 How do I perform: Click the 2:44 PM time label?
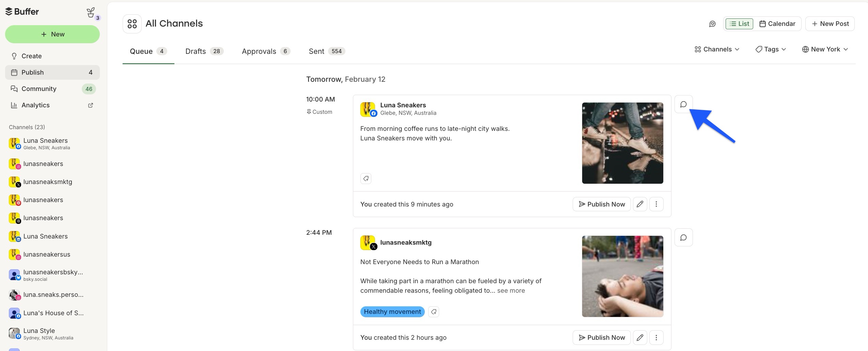coord(319,232)
